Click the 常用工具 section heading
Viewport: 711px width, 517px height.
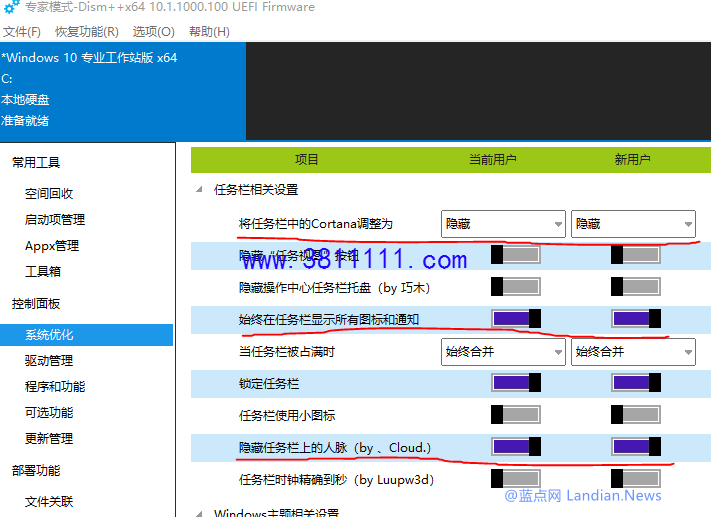tap(36, 162)
